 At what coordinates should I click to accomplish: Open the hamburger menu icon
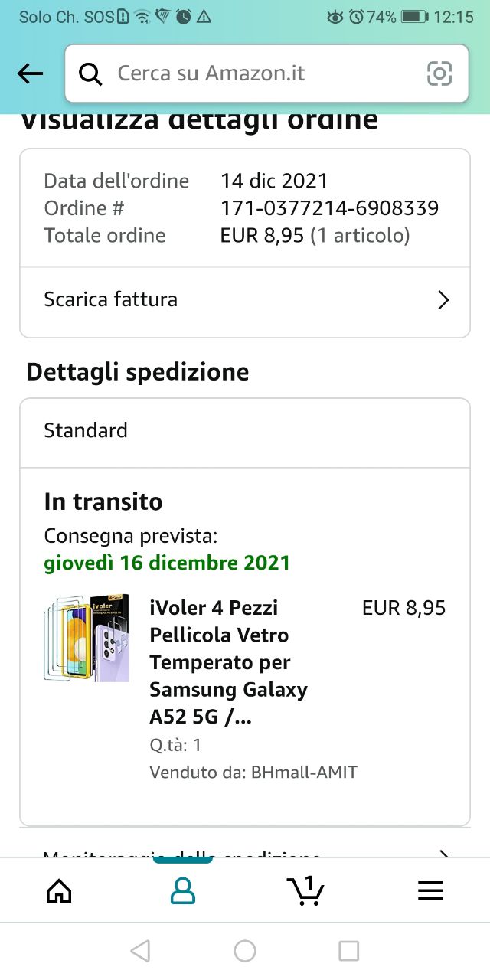[x=430, y=890]
